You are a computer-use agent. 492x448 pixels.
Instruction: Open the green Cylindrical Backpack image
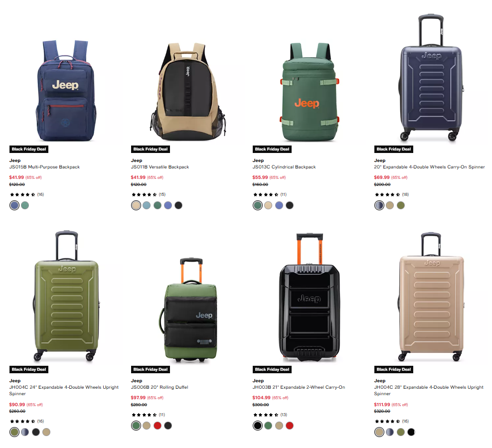[310, 92]
